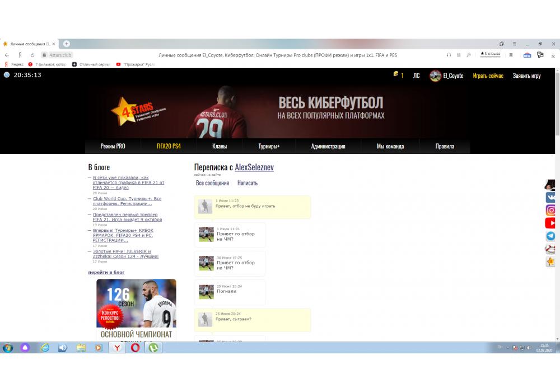The width and height of the screenshot is (560, 392).
Task: Open the Yandex home button in toolbar
Action: [x=20, y=55]
